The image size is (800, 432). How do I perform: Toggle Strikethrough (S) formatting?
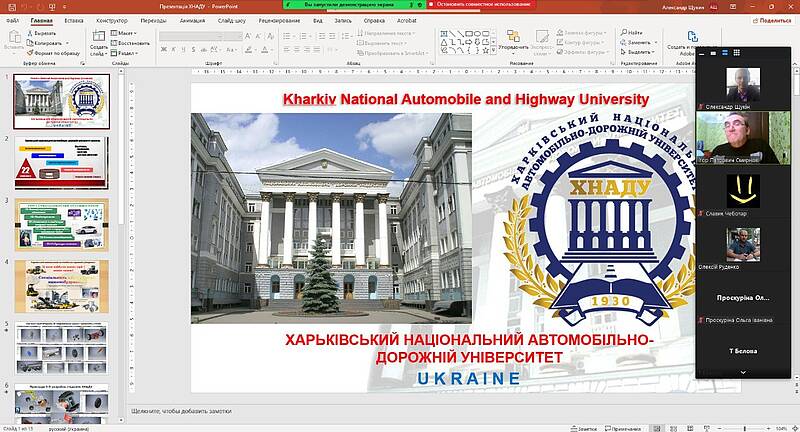[x=193, y=49]
